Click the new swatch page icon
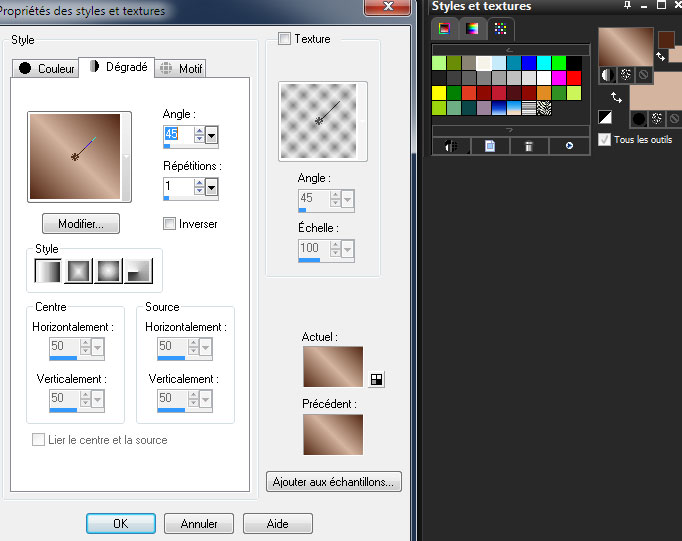The width and height of the screenshot is (682, 541). tap(490, 146)
